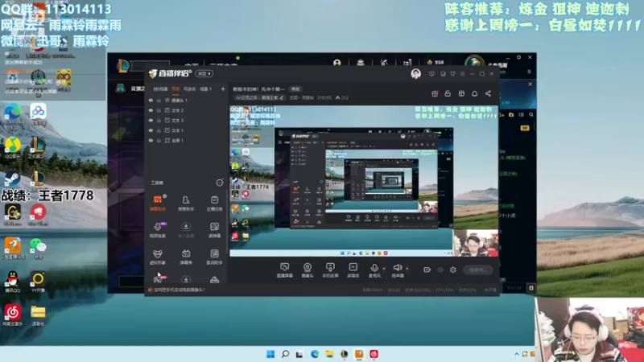
Task: Click the bag icon beside the gift box
Action: [448, 93]
